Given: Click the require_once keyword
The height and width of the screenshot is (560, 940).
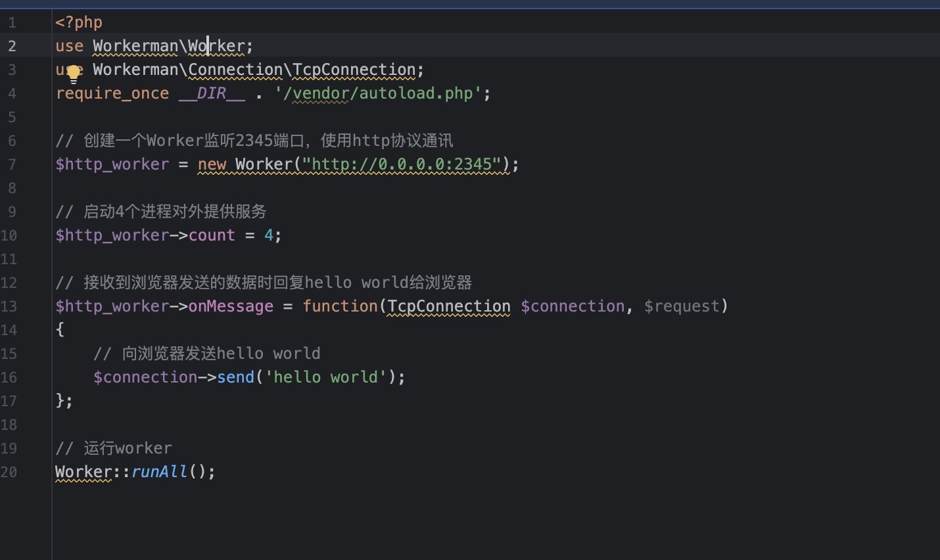Looking at the screenshot, I should 112,93.
